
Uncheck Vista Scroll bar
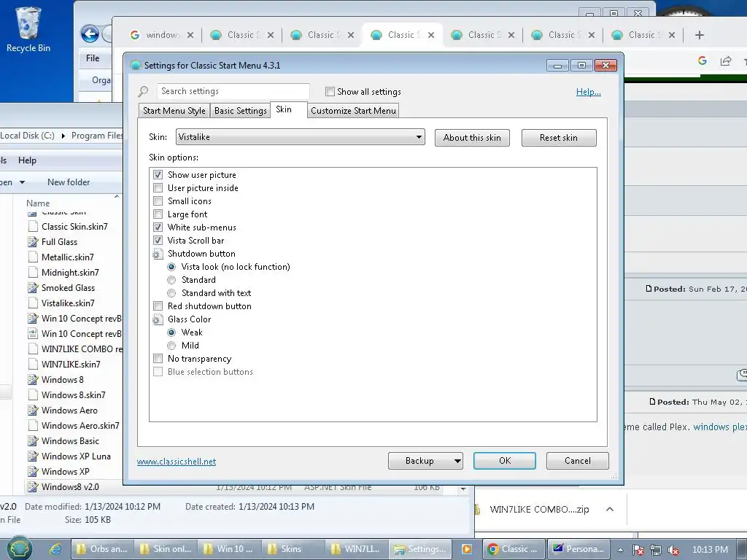158,241
